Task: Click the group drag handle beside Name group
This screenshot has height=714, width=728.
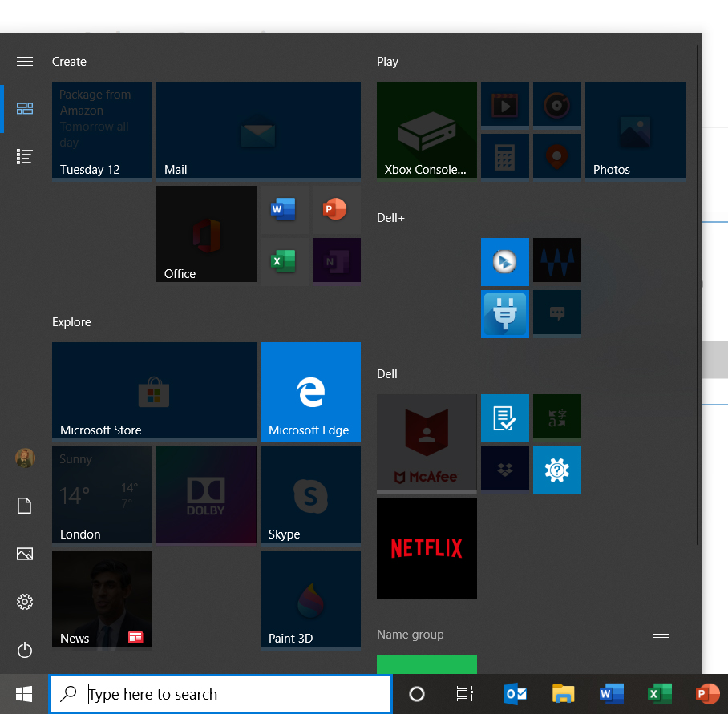Action: [x=661, y=635]
